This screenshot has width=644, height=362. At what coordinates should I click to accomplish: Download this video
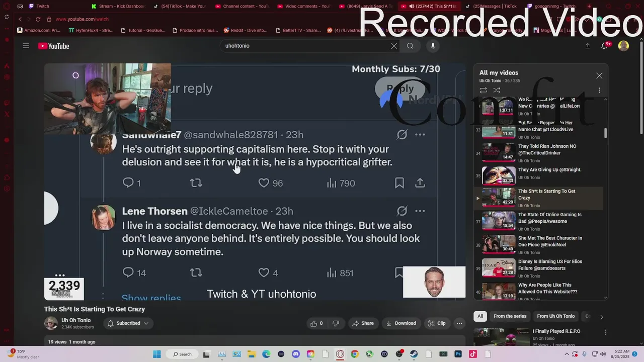(x=401, y=323)
